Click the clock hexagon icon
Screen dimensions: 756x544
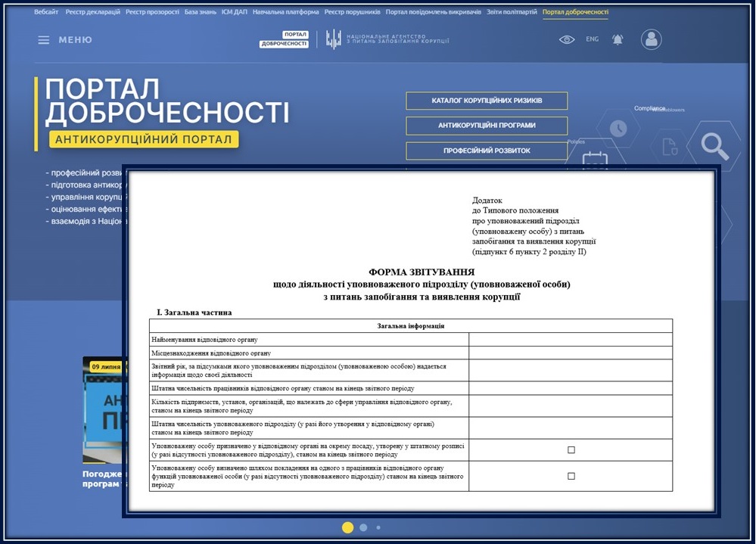pos(618,129)
